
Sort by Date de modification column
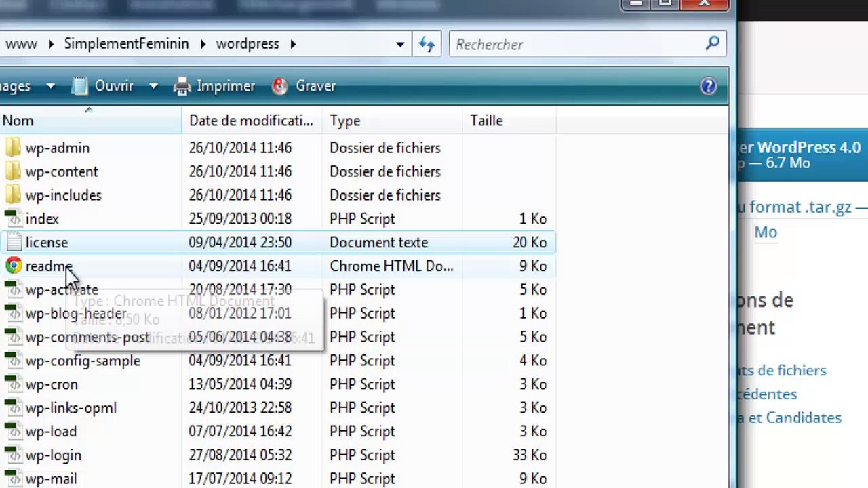[x=252, y=121]
